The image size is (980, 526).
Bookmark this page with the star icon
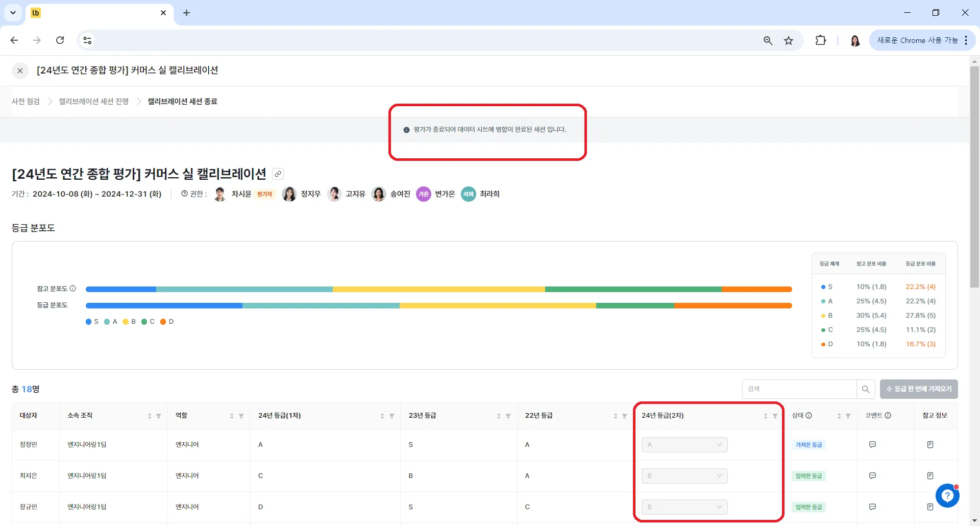coord(789,40)
